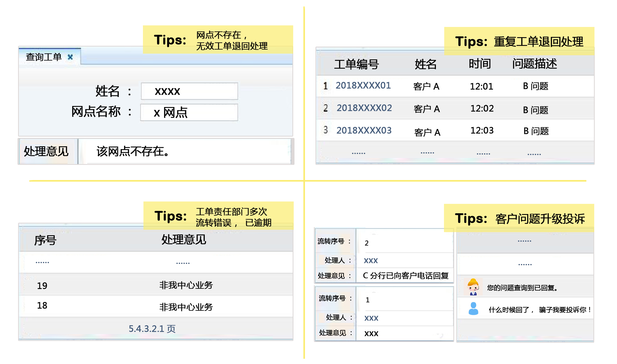617x364 pixels.
Task: Open work order link 2018XXXX01
Action: (363, 86)
